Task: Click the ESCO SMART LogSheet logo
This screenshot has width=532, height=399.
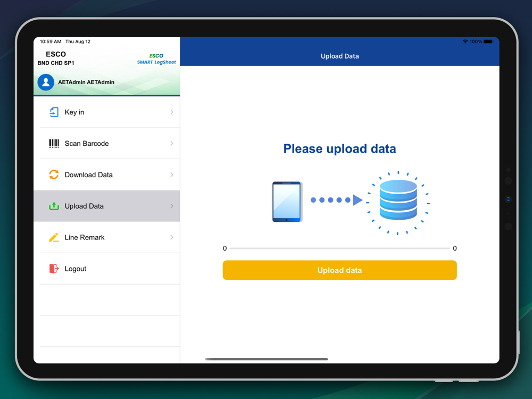Action: tap(156, 59)
